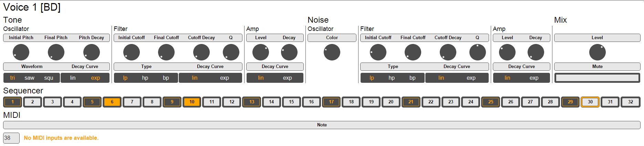Image resolution: width=644 pixels, height=146 pixels.
Task: Enable sequencer step 2
Action: pos(33,102)
